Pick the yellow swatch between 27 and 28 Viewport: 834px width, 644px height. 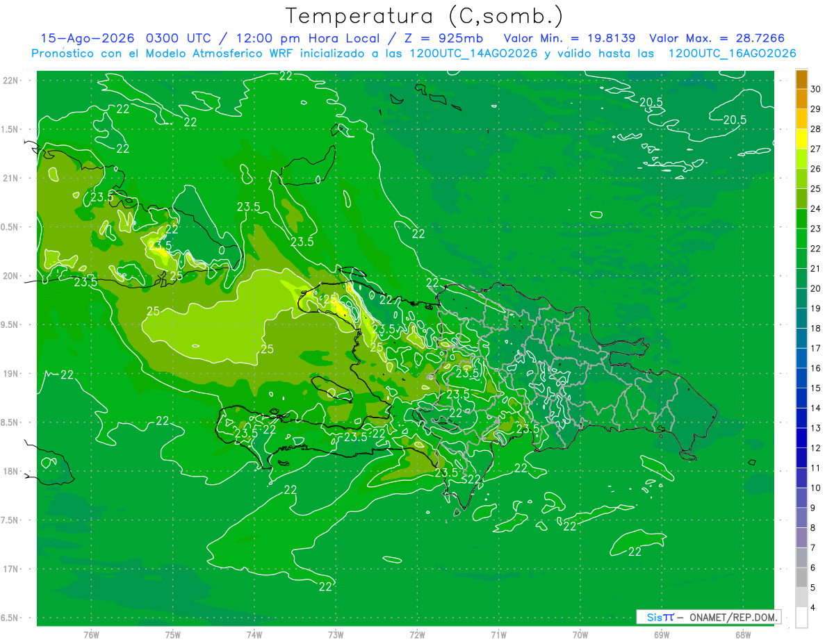[801, 139]
